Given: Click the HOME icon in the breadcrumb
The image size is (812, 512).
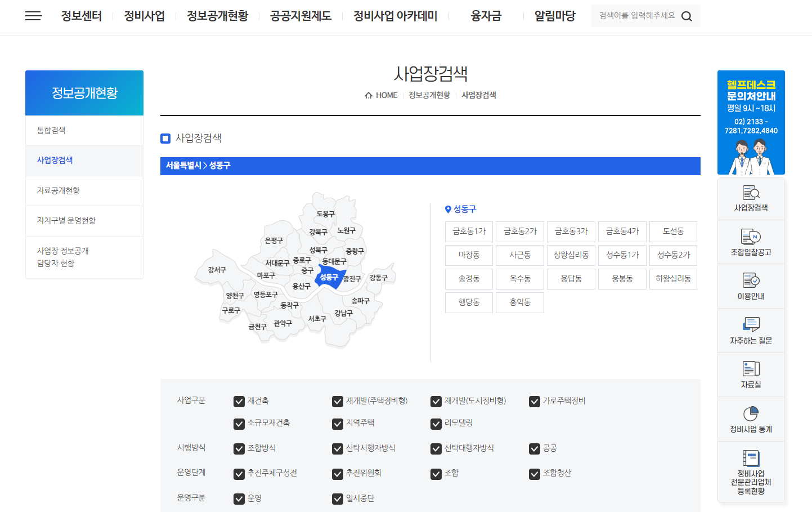Looking at the screenshot, I should click(369, 95).
